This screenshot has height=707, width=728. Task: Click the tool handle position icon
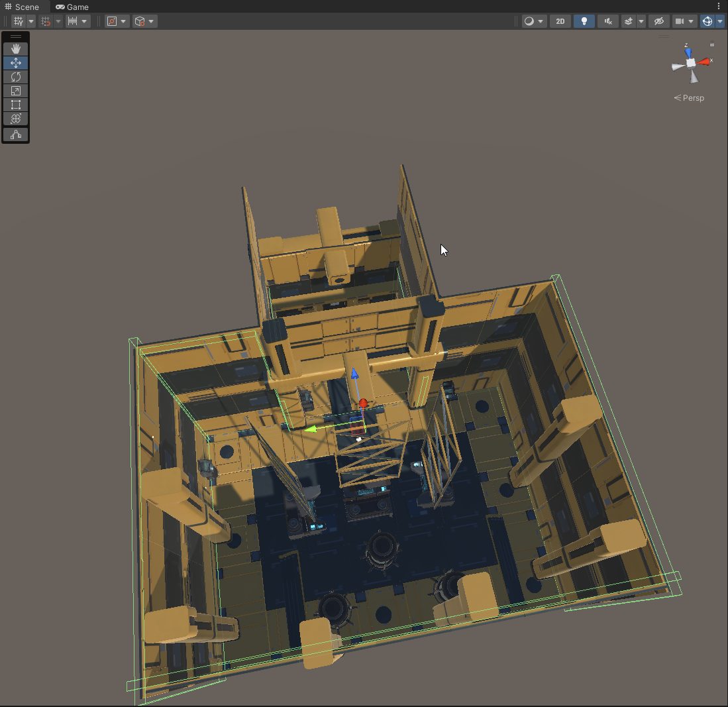pos(112,21)
